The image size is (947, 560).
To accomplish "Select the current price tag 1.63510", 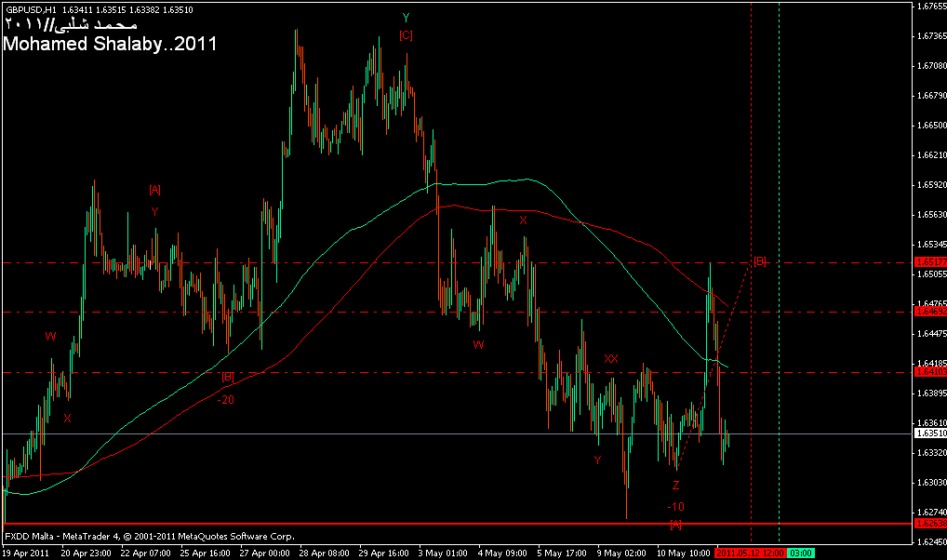I will point(930,433).
